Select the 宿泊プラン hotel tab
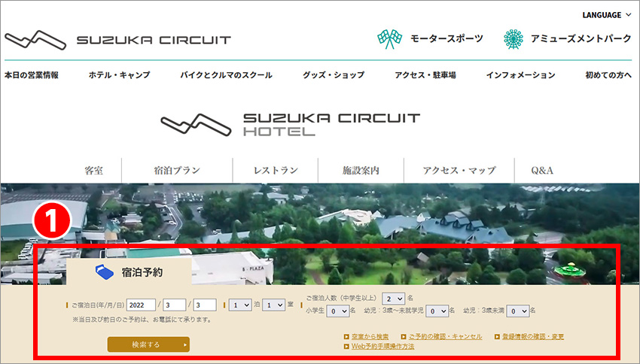The width and height of the screenshot is (640, 364). click(177, 171)
